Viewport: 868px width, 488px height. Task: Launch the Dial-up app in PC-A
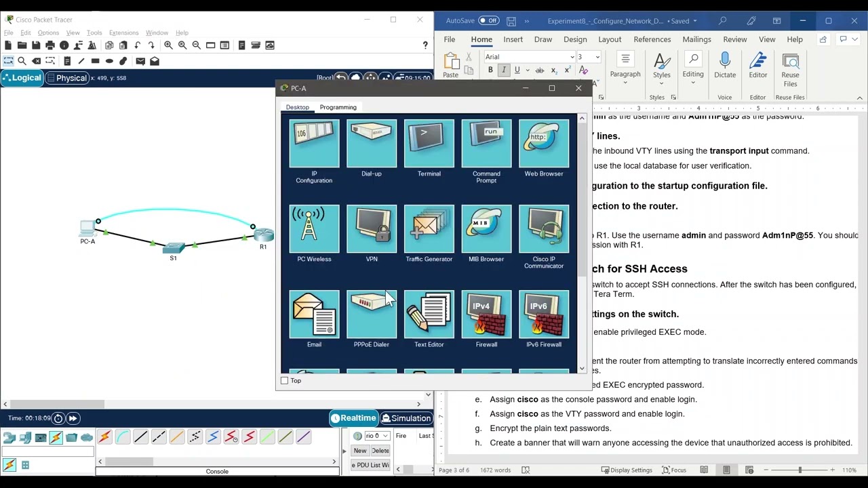(x=372, y=144)
